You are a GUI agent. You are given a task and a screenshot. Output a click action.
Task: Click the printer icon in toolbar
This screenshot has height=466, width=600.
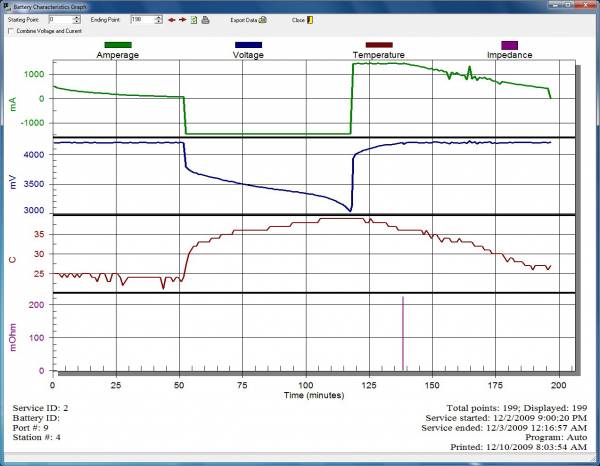point(205,20)
